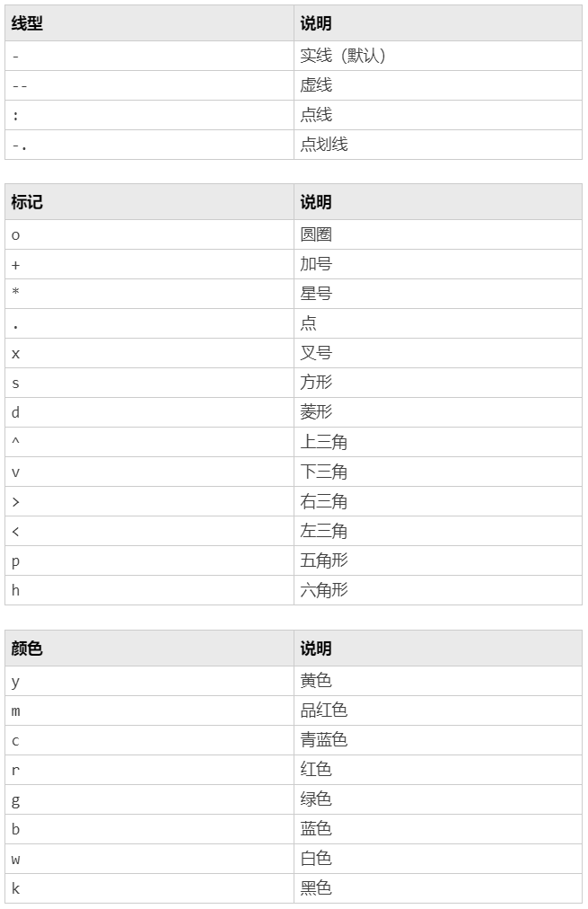Click the 点线 description text

316,115
